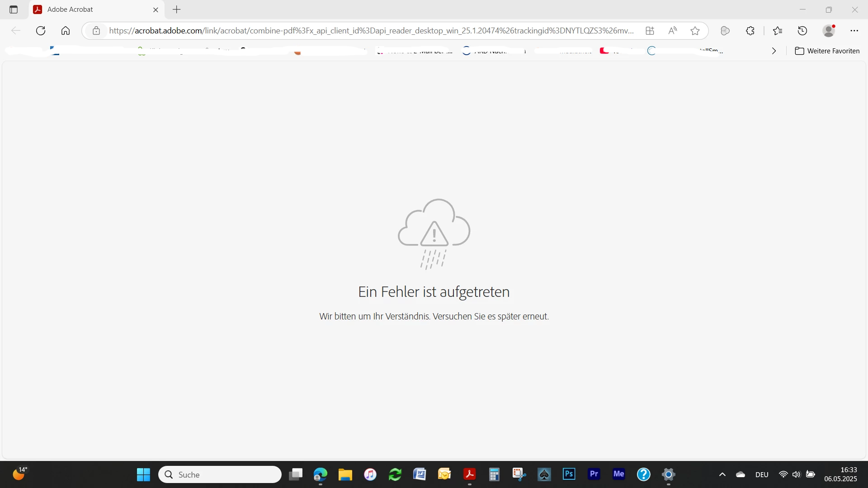Open the favorites list icon
The height and width of the screenshot is (488, 868).
tap(778, 31)
